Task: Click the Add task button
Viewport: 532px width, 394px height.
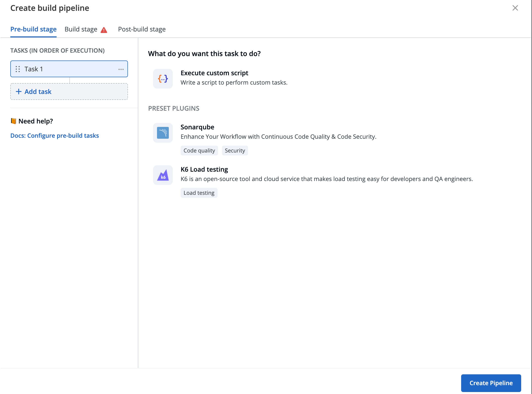Action: (69, 91)
